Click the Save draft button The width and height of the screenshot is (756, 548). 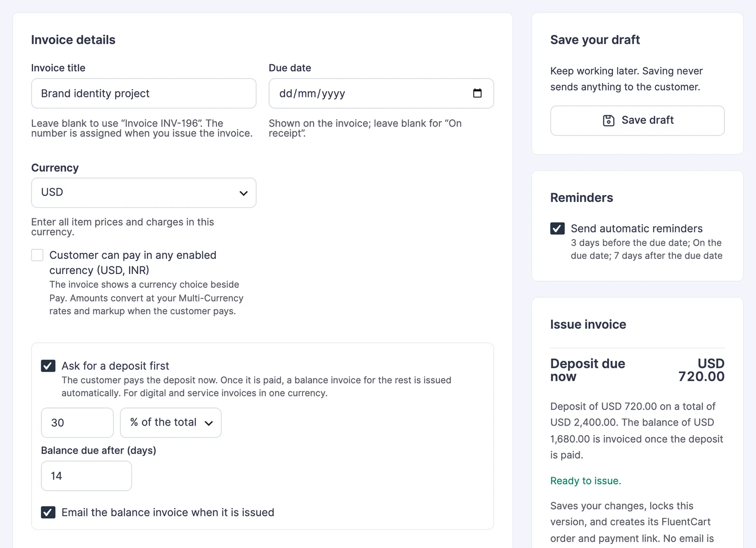pyautogui.click(x=637, y=120)
